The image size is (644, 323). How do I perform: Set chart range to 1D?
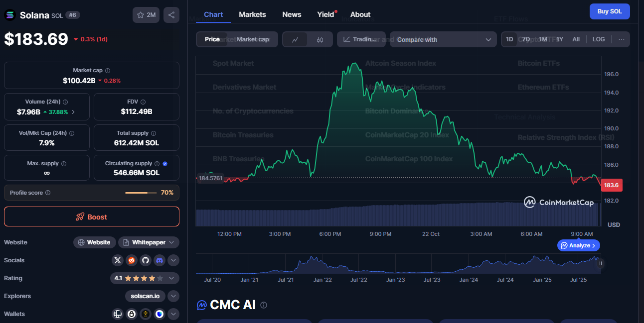[509, 39]
